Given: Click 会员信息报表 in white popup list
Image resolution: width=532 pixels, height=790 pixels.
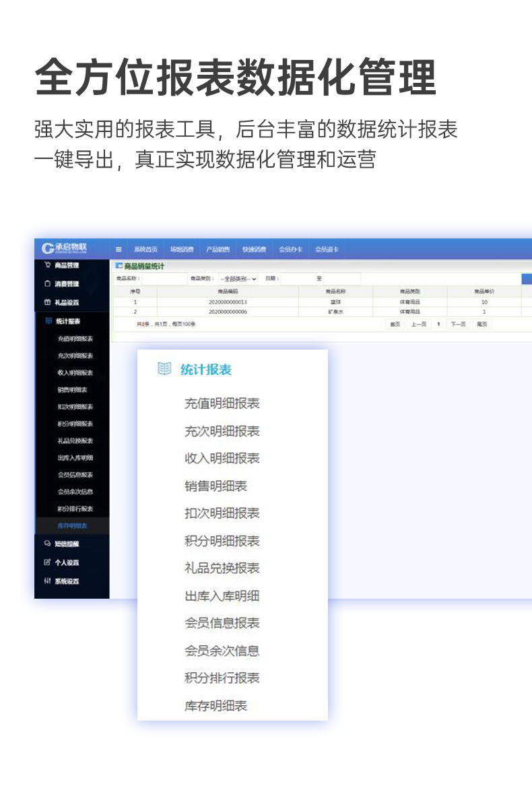Looking at the screenshot, I should click(222, 623).
